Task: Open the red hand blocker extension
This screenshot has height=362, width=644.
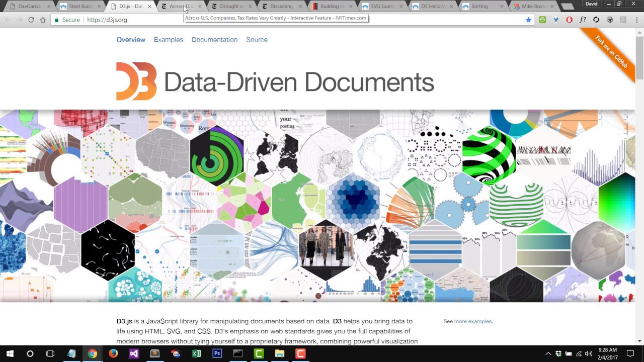Action: (570, 20)
